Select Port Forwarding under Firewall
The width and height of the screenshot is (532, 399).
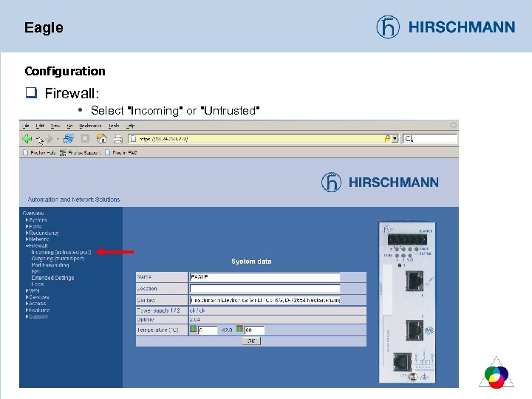point(50,265)
